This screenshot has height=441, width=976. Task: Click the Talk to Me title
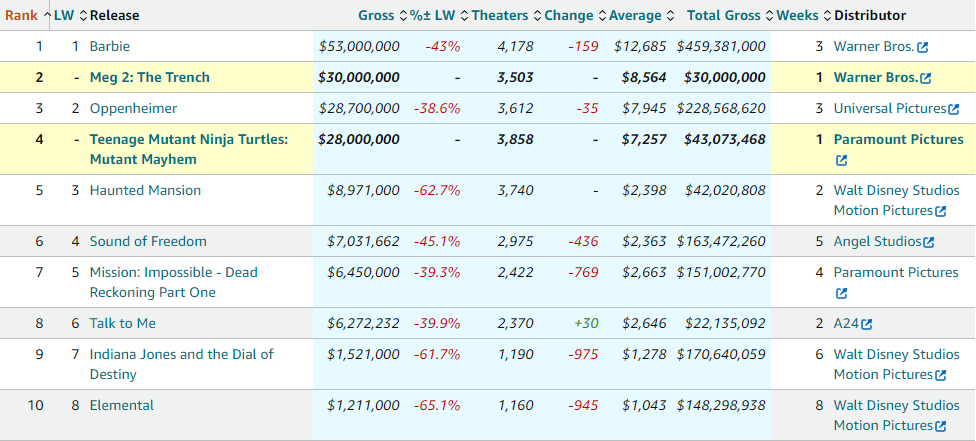tap(123, 324)
